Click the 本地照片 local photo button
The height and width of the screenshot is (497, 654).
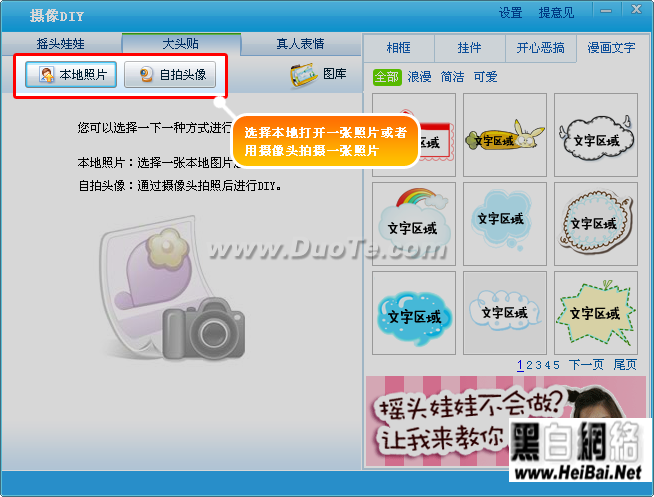click(71, 75)
